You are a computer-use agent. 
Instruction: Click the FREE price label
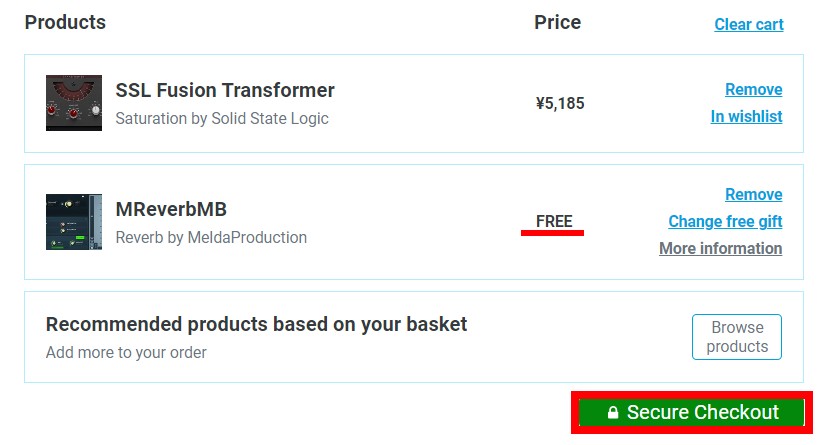coord(554,221)
